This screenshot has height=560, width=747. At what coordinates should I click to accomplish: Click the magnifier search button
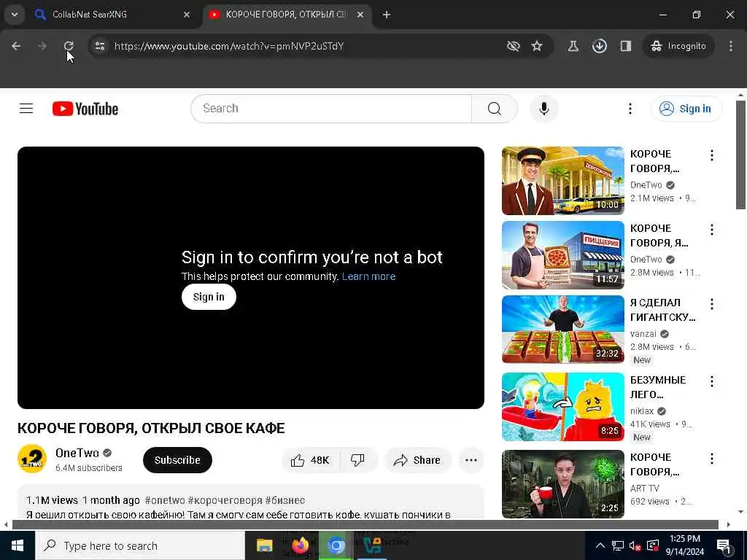[x=495, y=109]
